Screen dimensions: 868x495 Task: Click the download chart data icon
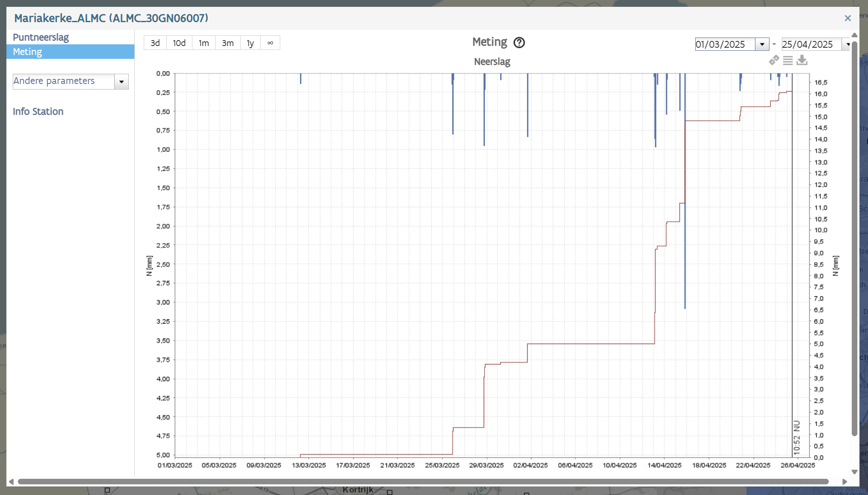tap(802, 61)
